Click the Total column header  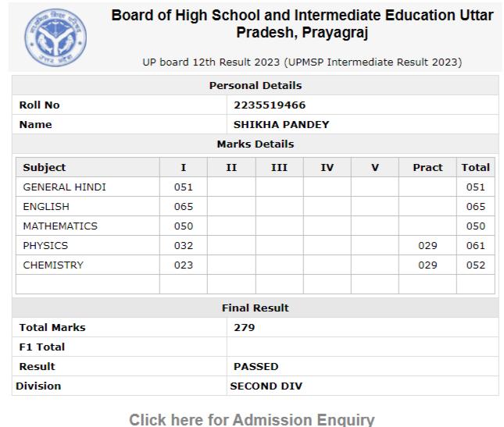coord(476,167)
